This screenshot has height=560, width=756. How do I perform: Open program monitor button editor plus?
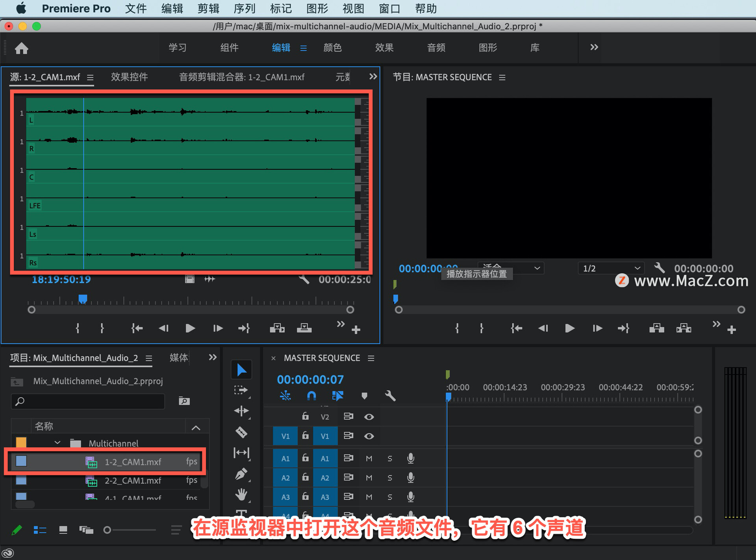coord(732,330)
